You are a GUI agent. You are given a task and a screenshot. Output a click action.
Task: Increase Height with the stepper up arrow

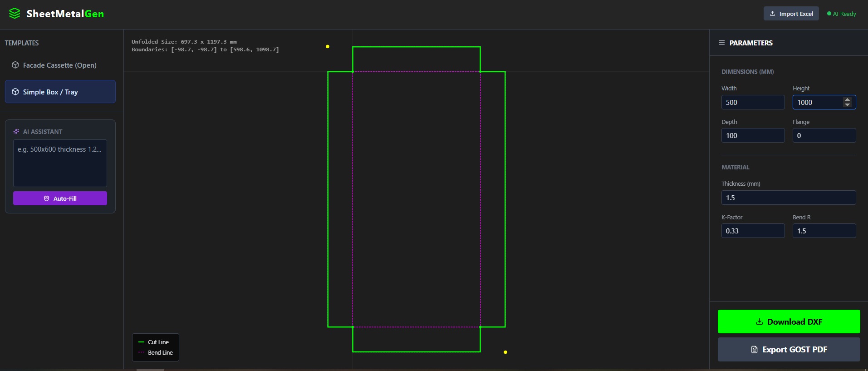[x=847, y=99]
